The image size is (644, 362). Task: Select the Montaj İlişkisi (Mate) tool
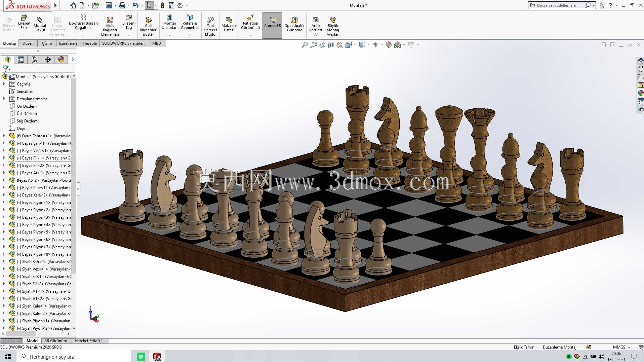coord(40,24)
